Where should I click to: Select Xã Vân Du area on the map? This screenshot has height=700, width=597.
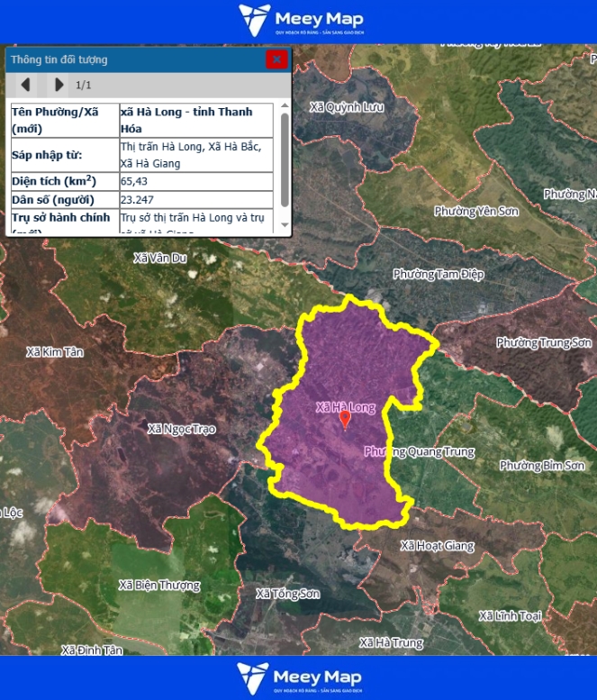coord(159,258)
